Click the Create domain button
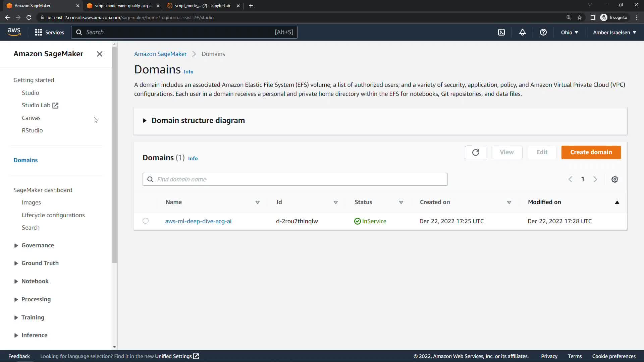Viewport: 644px width, 362px height. click(x=591, y=152)
